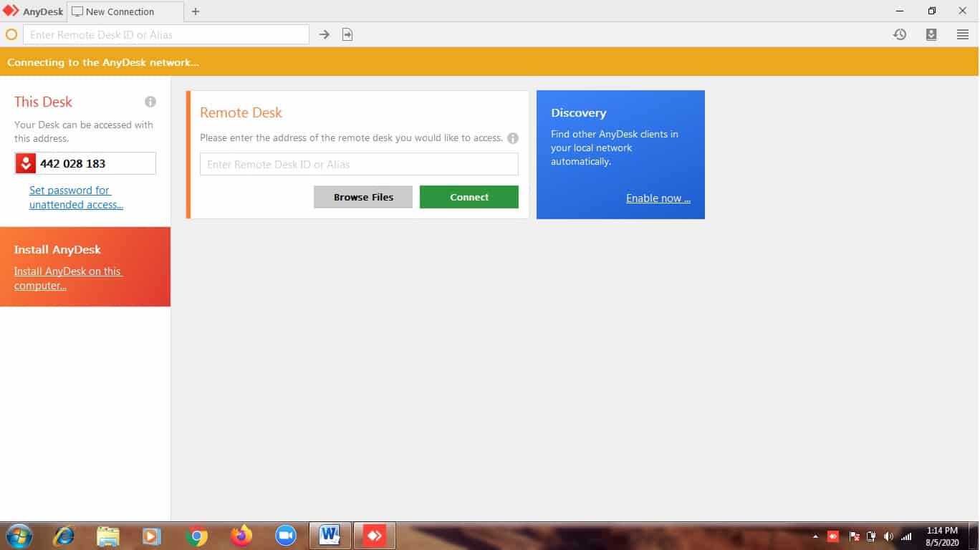Click the text "Find other AnyDesk clients in your local network automatically."
Image resolution: width=980 pixels, height=550 pixels.
[615, 148]
